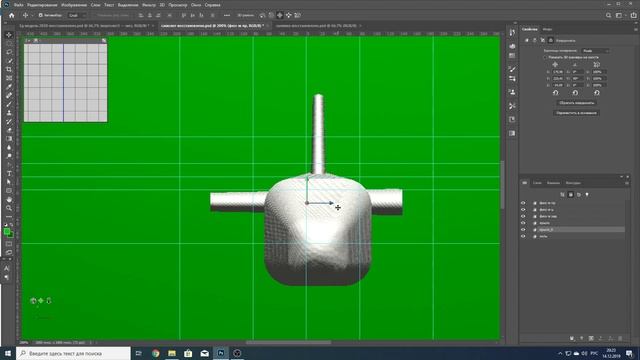
Task: Open the Windows Start menu
Action: click(8, 353)
